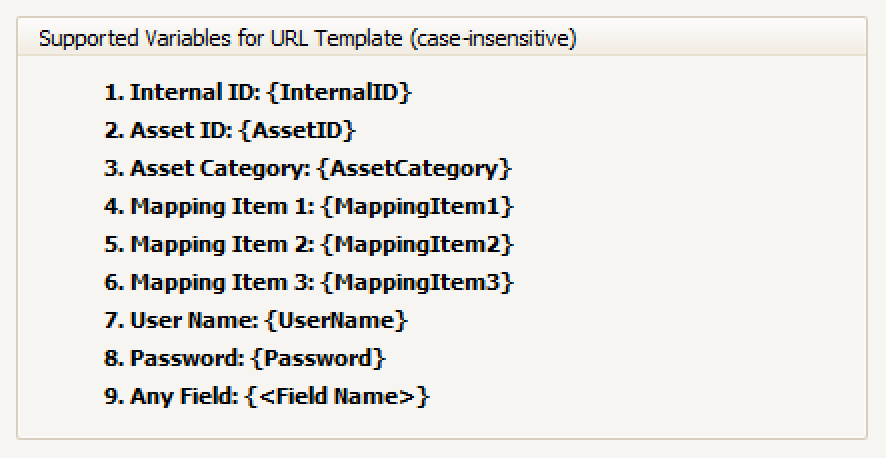Click the 'Mapping Item 1:' label
The image size is (886, 458).
[224, 207]
